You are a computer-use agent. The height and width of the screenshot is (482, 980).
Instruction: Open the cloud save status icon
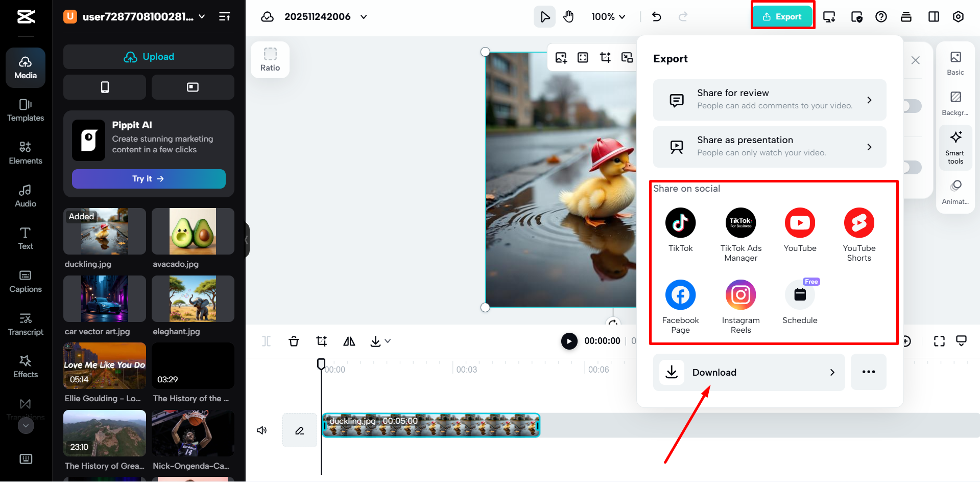(x=267, y=17)
